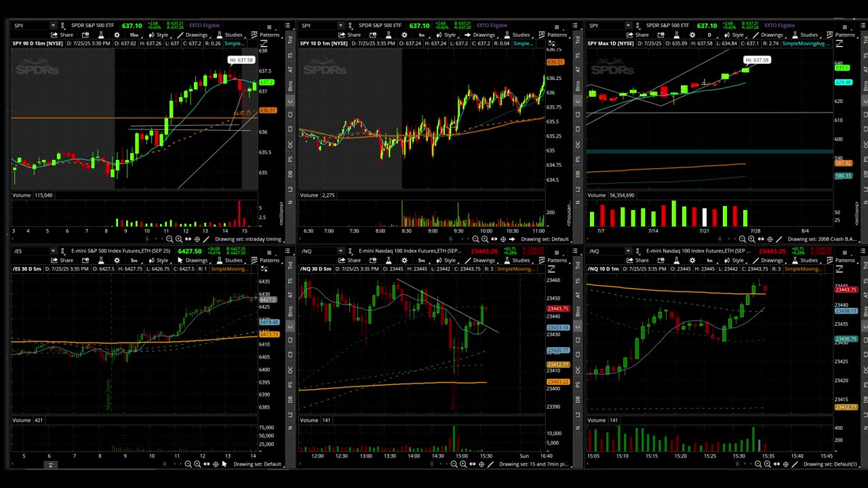Image resolution: width=868 pixels, height=488 pixels.
Task: Click symbol link icon in SPY 15m chart
Action: point(63,26)
